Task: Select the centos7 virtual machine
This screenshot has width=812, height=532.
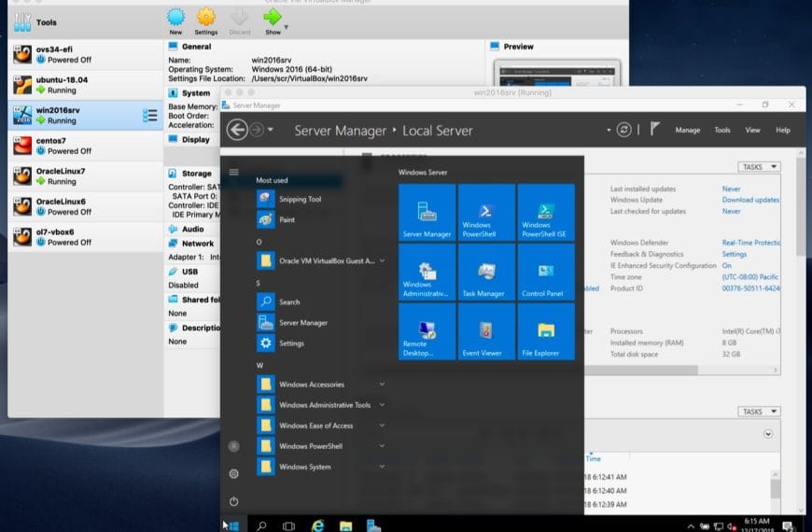Action: tap(86, 146)
